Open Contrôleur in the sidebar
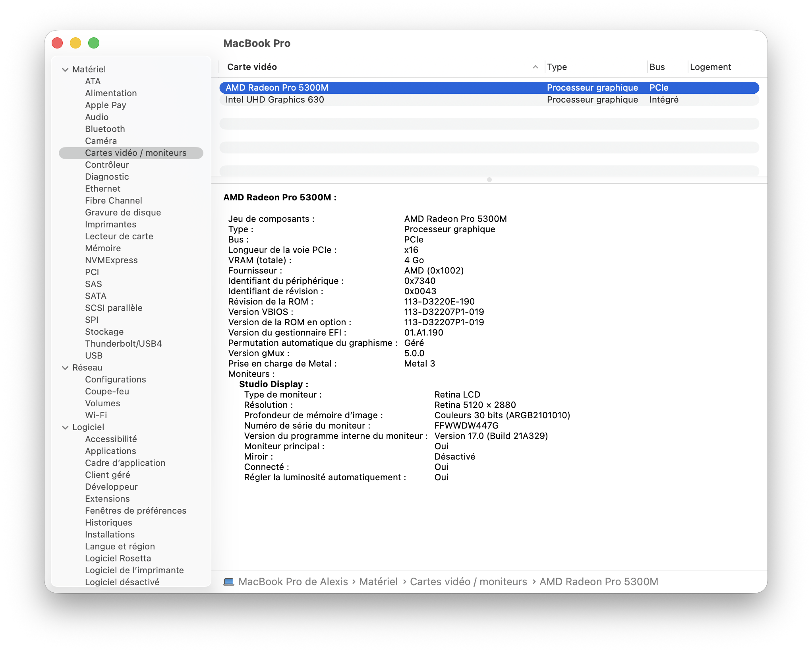This screenshot has height=652, width=812. [x=107, y=165]
